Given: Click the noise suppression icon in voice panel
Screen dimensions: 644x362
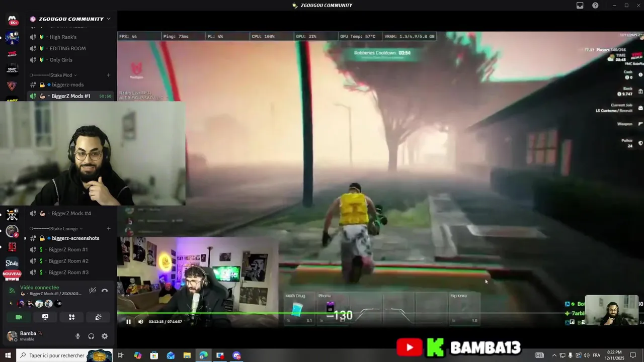Looking at the screenshot, I should click(x=93, y=290).
